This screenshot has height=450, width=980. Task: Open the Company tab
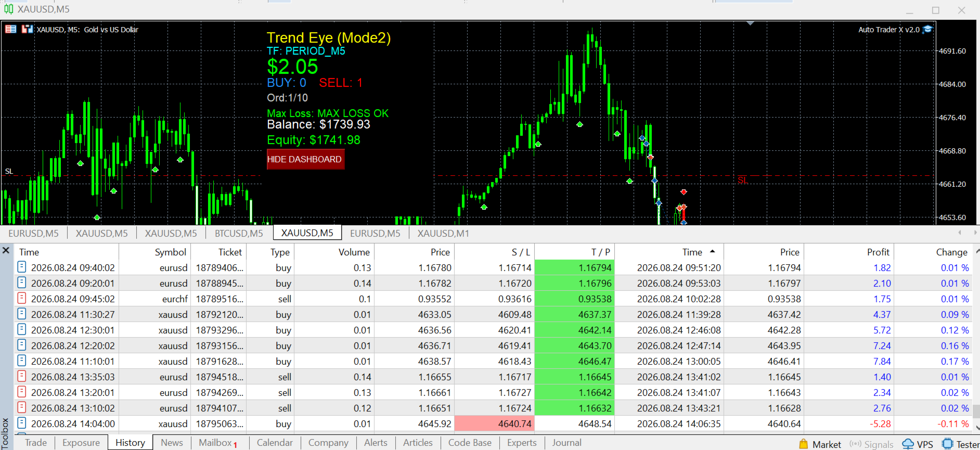328,443
